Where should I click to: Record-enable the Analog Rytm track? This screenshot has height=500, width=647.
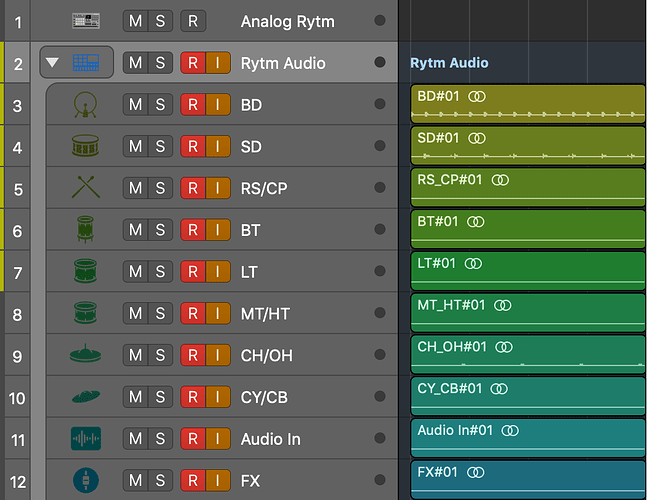(x=193, y=21)
